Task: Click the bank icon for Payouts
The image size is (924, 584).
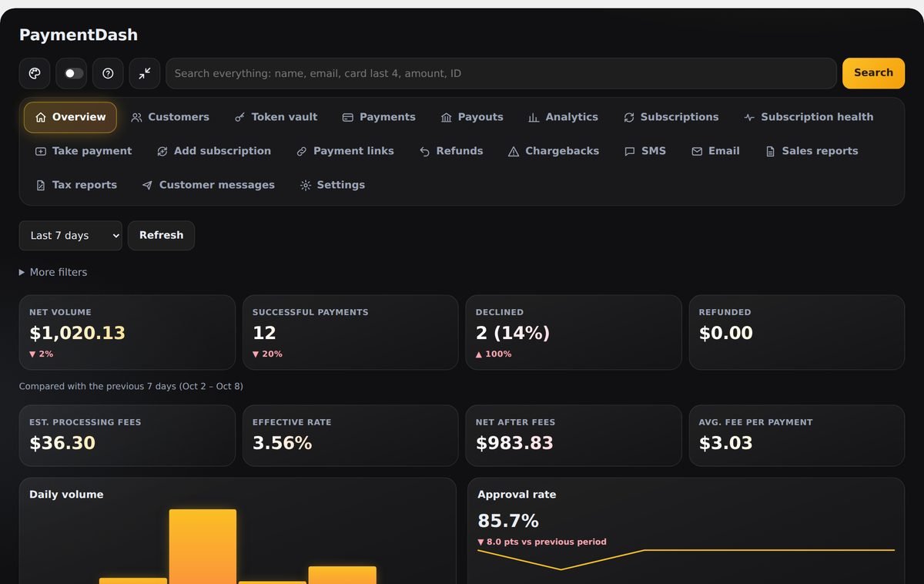Action: pos(447,118)
